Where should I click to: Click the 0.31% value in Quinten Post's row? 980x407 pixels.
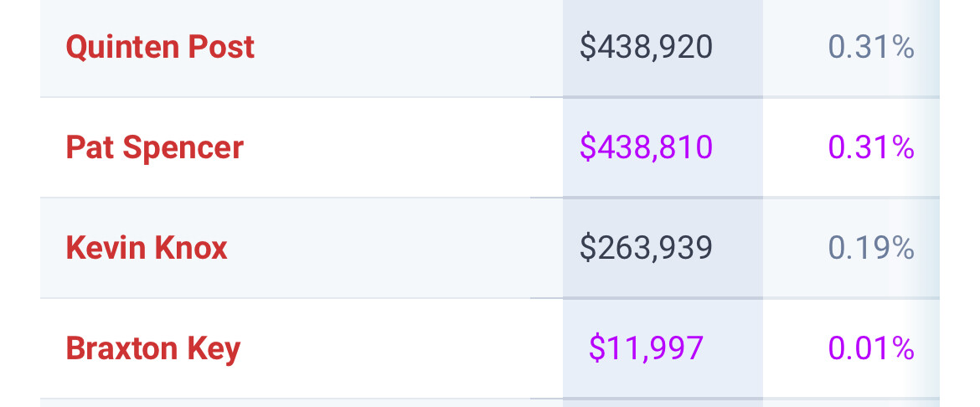click(871, 47)
